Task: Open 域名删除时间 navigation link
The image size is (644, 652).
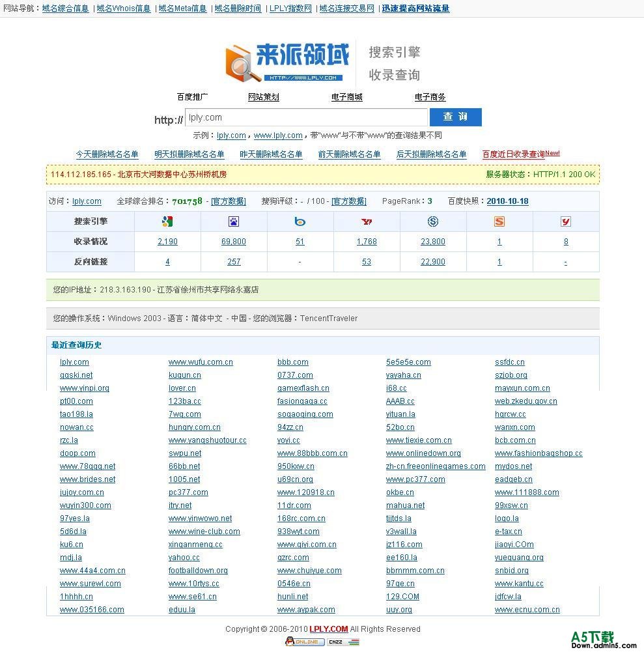Action: point(238,8)
